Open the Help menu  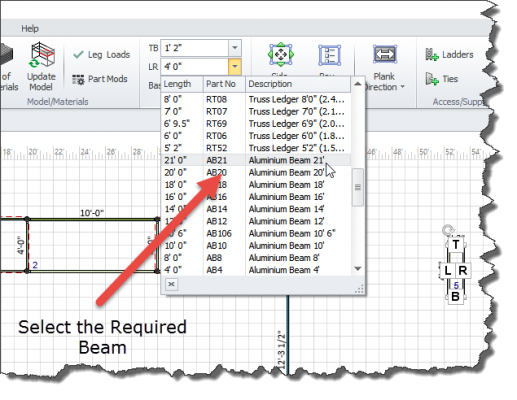(x=30, y=29)
